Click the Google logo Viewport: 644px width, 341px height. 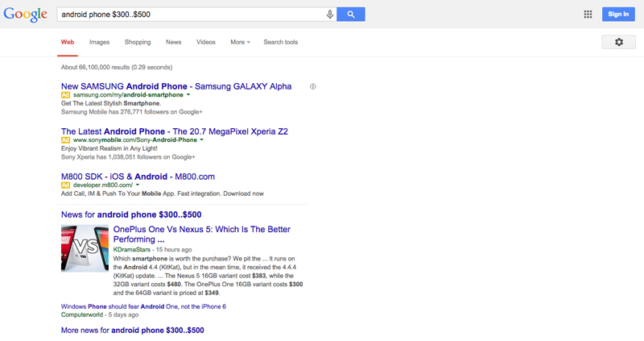(26, 15)
